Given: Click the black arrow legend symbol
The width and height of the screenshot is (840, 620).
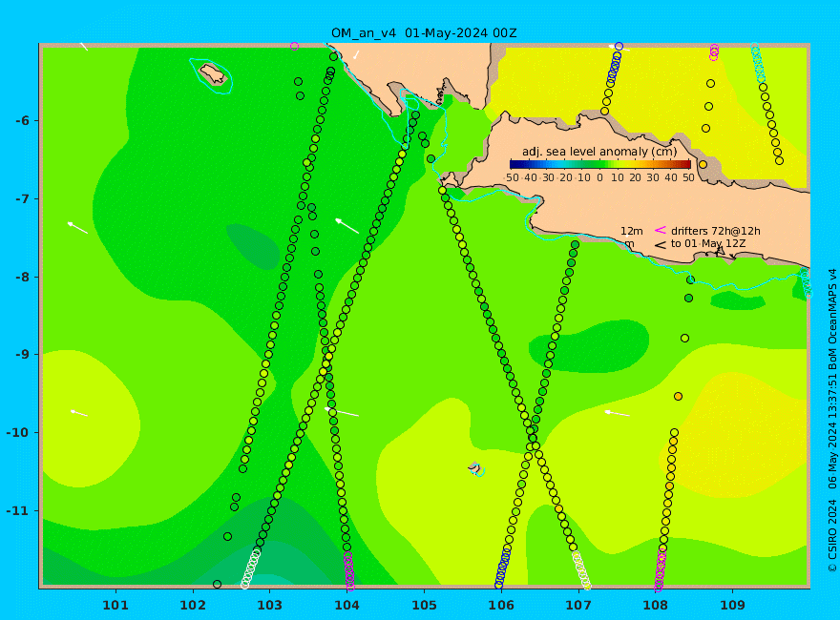Looking at the screenshot, I should point(661,245).
